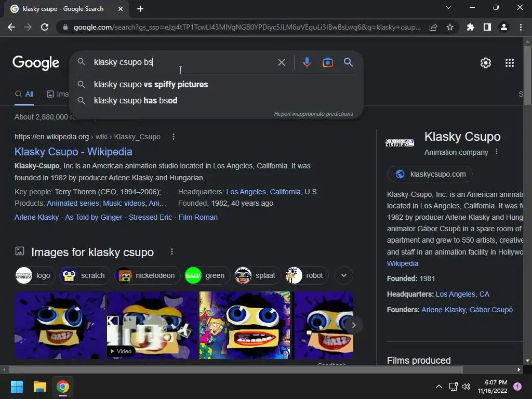The height and width of the screenshot is (399, 532).
Task: Go to the Google logo homepage
Action: [x=36, y=63]
